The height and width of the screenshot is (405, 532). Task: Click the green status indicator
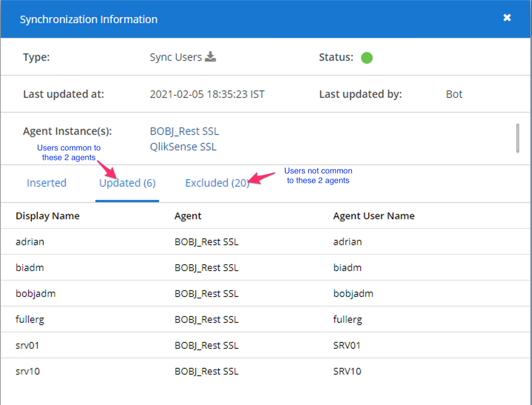[x=367, y=58]
